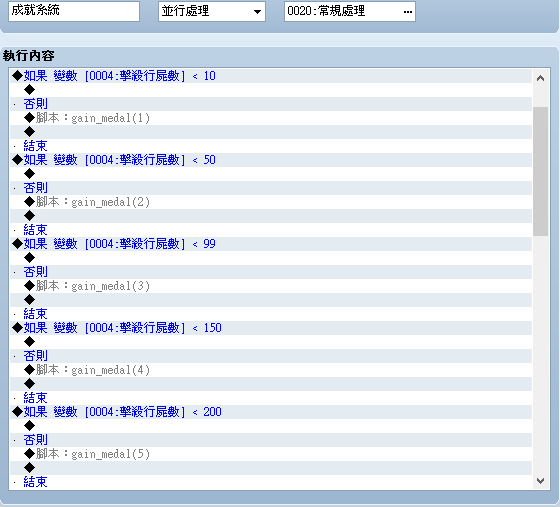This screenshot has width=560, height=507.
Task: Select the script line gain_medal(2)
Action: 271,202
